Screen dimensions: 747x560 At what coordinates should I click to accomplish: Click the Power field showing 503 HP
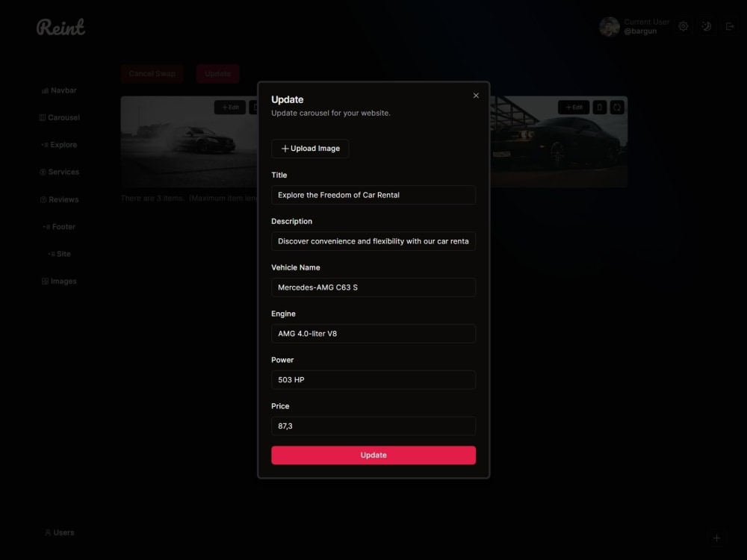tap(373, 379)
